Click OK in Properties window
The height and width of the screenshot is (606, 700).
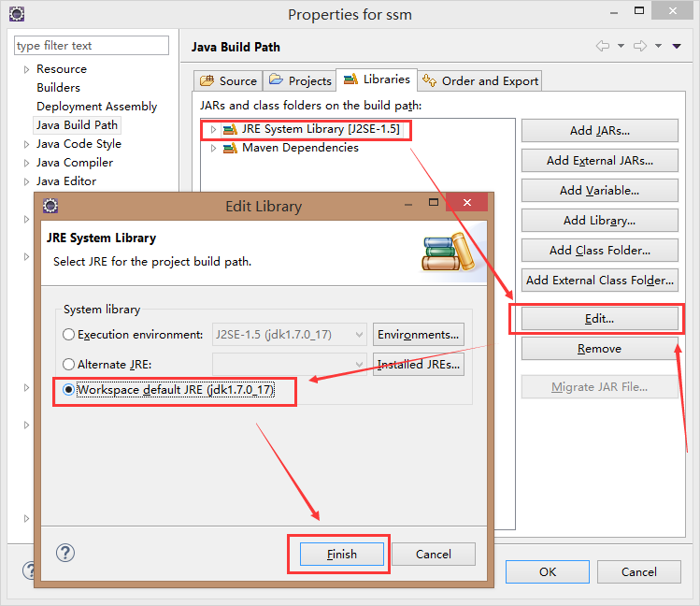(548, 571)
